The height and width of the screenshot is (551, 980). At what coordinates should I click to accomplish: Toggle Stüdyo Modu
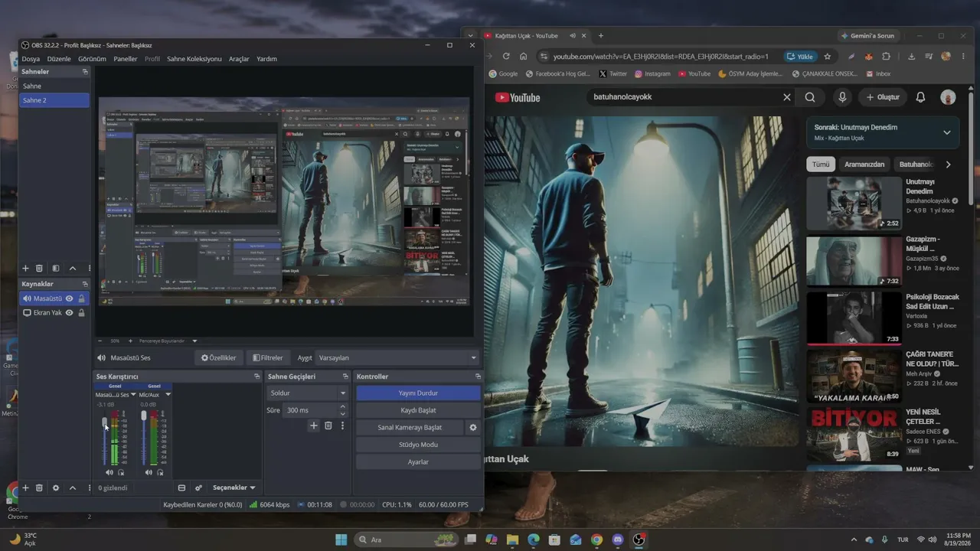tap(418, 445)
